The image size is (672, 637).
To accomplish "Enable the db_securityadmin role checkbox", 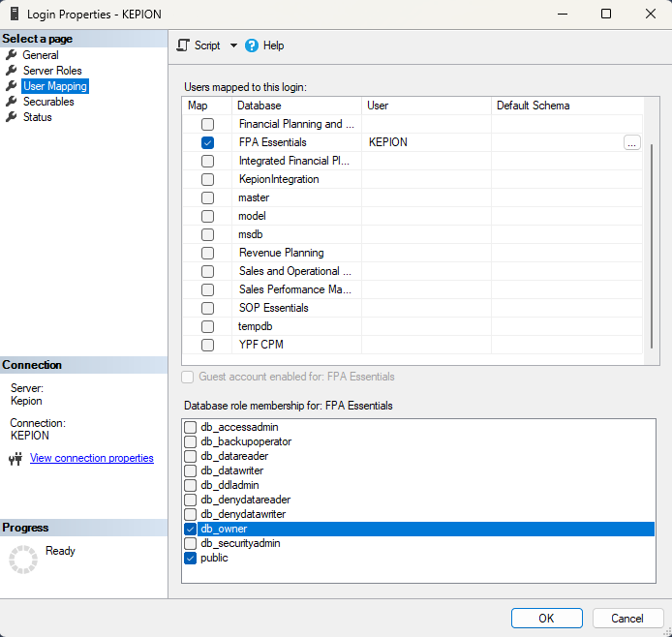I will [x=191, y=544].
